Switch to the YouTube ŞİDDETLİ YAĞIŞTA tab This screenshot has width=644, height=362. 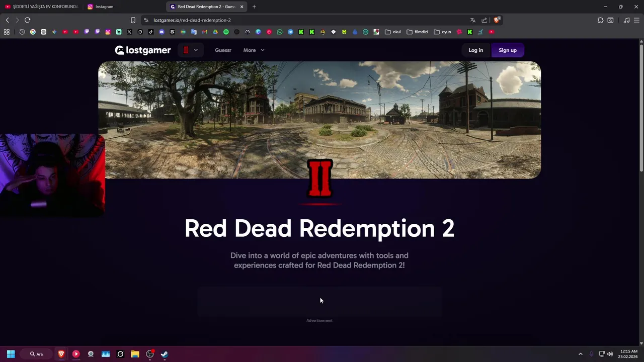tap(41, 7)
